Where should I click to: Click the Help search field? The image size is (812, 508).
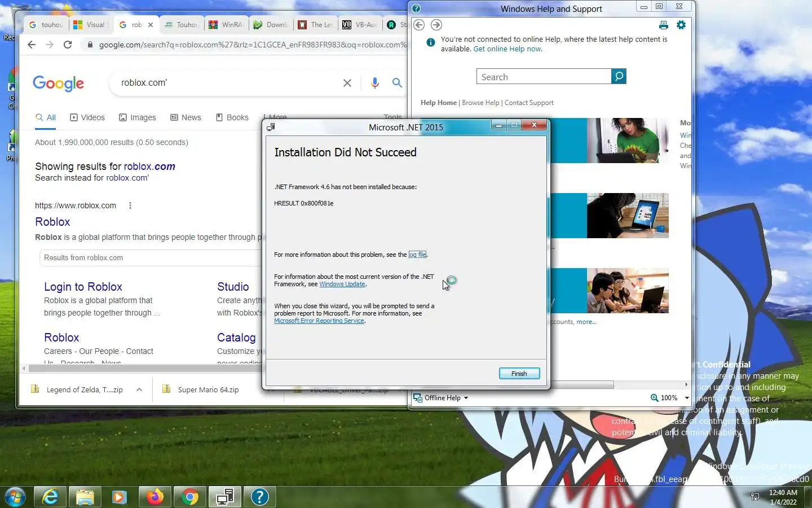(544, 77)
